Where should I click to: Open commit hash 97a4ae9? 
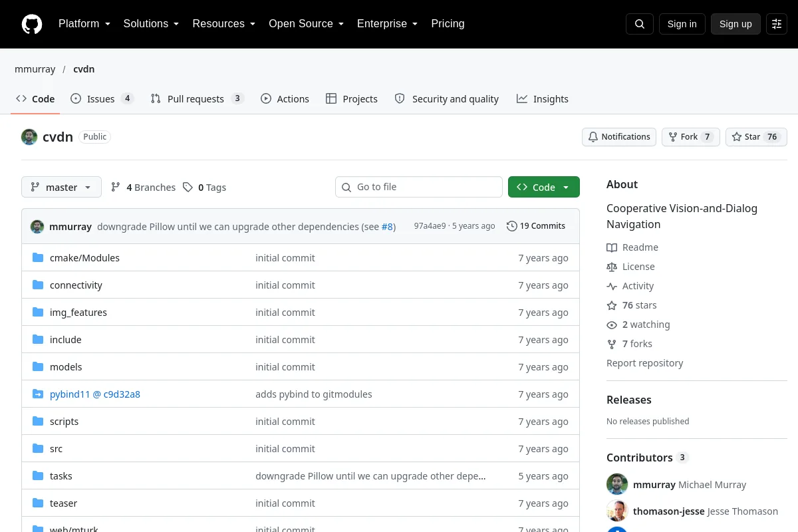pos(430,226)
